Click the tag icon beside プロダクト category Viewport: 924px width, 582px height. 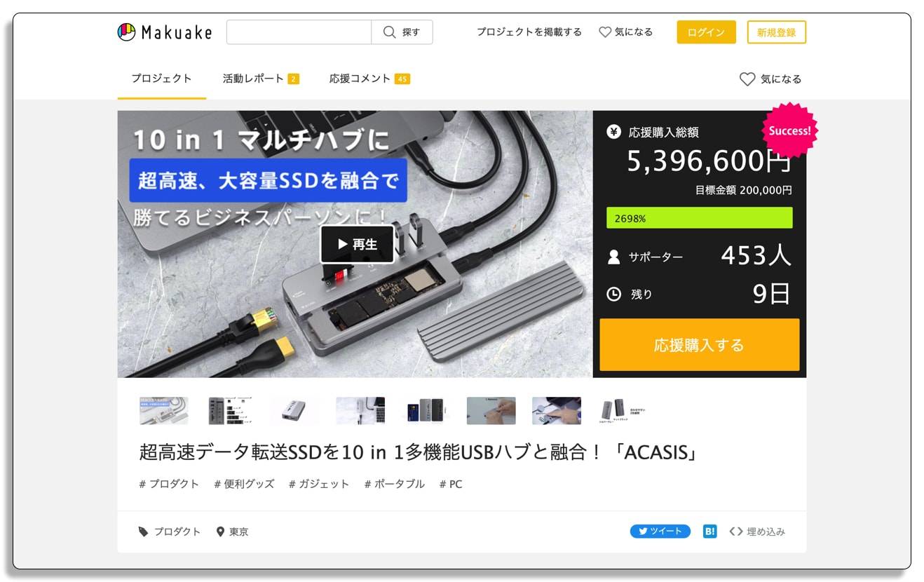coord(144,532)
